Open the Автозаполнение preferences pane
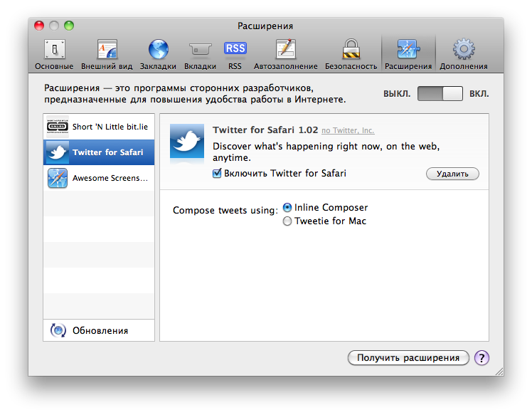This screenshot has width=532, height=415. 286,54
